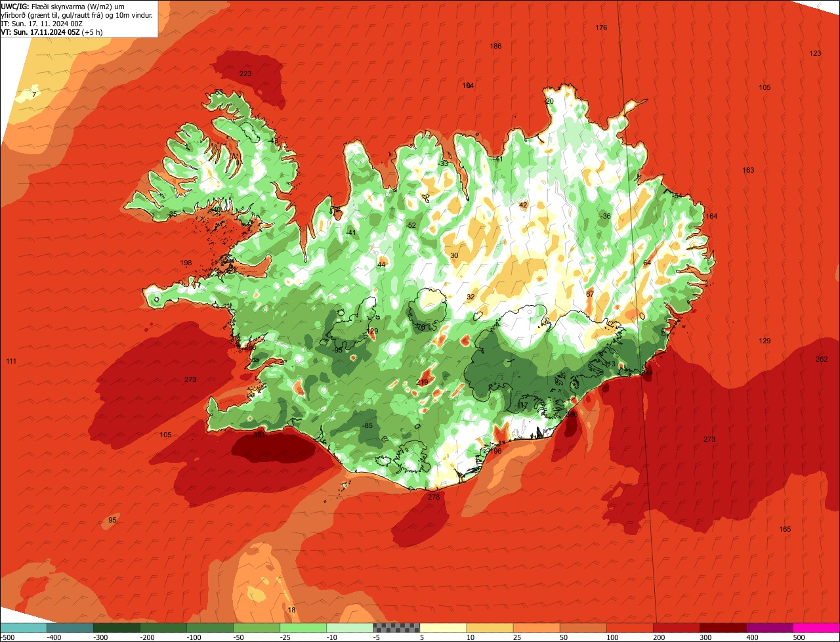Click the -33 value near the north coast
The image size is (840, 642).
[x=443, y=163]
